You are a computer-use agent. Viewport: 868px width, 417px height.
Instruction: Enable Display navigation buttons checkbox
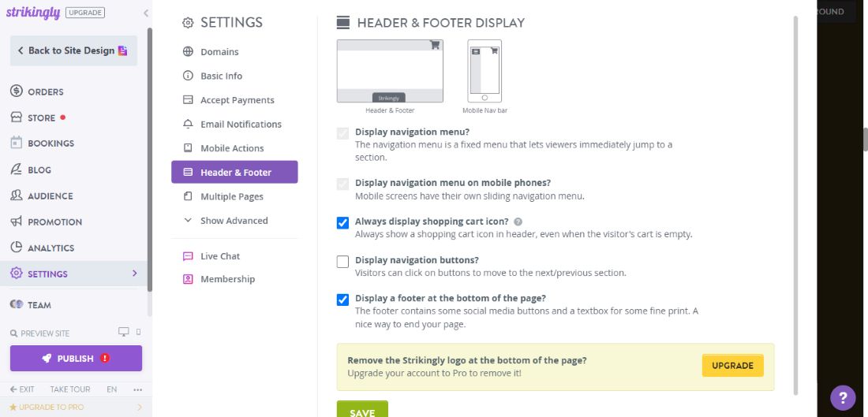point(342,262)
